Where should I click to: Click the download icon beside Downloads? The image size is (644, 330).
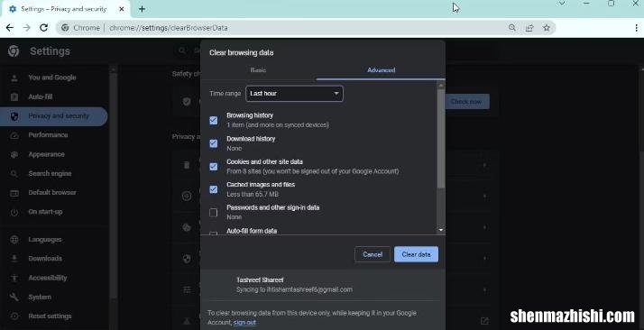coord(14,259)
